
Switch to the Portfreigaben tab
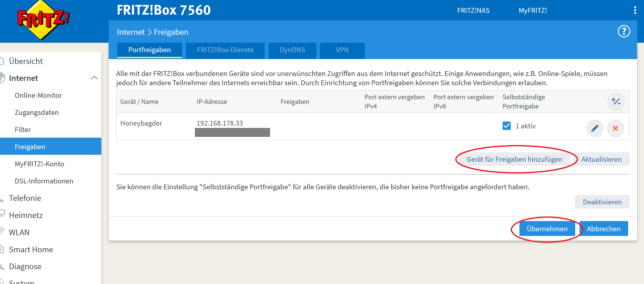[150, 50]
